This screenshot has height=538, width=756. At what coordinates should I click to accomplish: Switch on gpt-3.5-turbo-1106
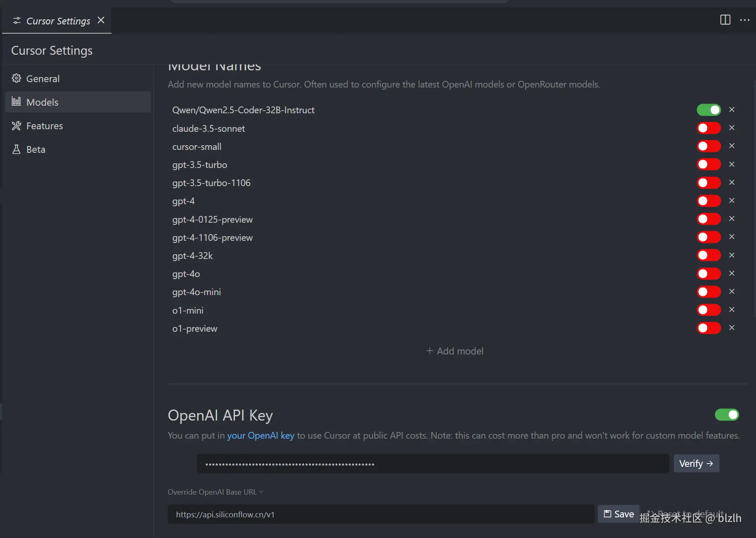(709, 183)
